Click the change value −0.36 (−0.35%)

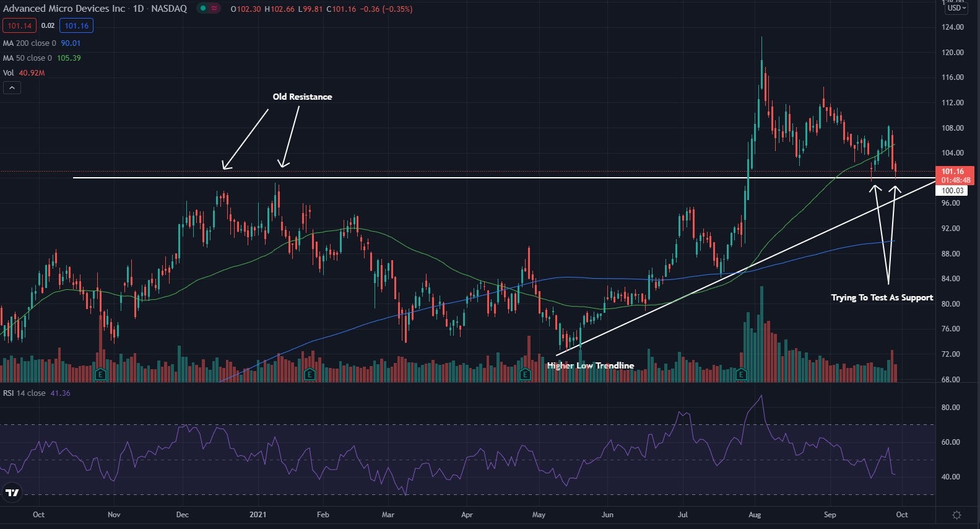click(386, 9)
